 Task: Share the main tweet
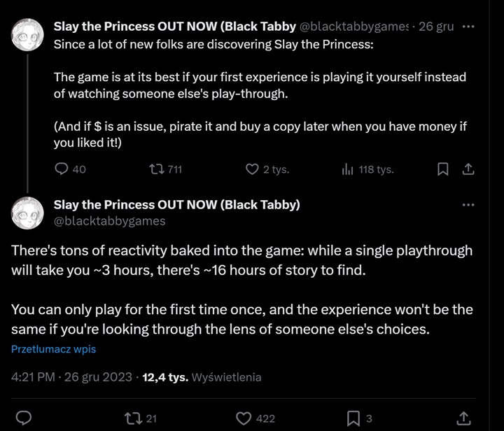pos(463,418)
